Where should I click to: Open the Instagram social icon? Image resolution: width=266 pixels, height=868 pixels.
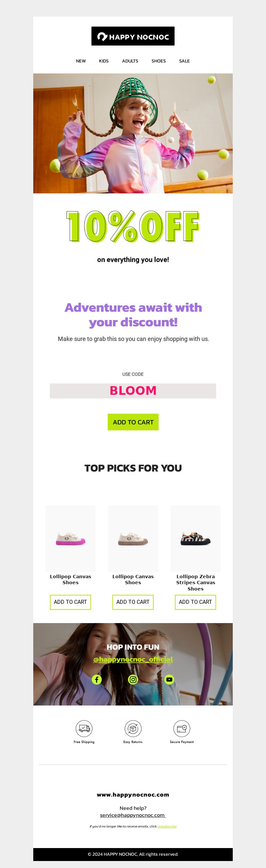pos(133,680)
